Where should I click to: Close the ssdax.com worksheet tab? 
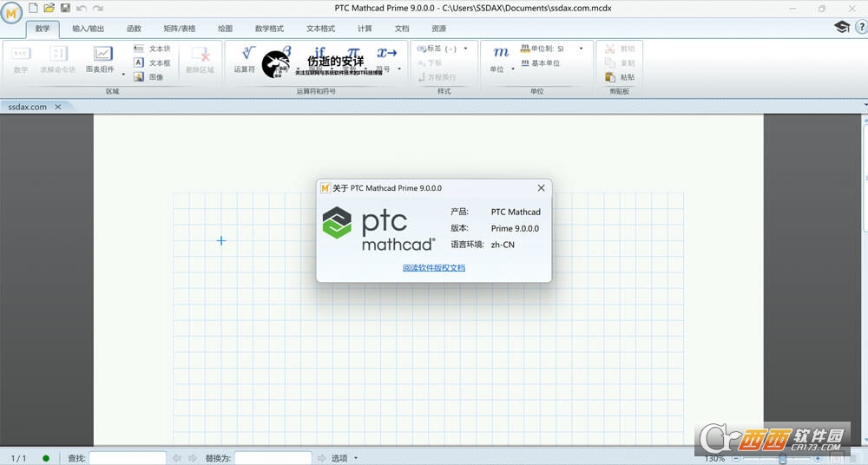coord(57,107)
